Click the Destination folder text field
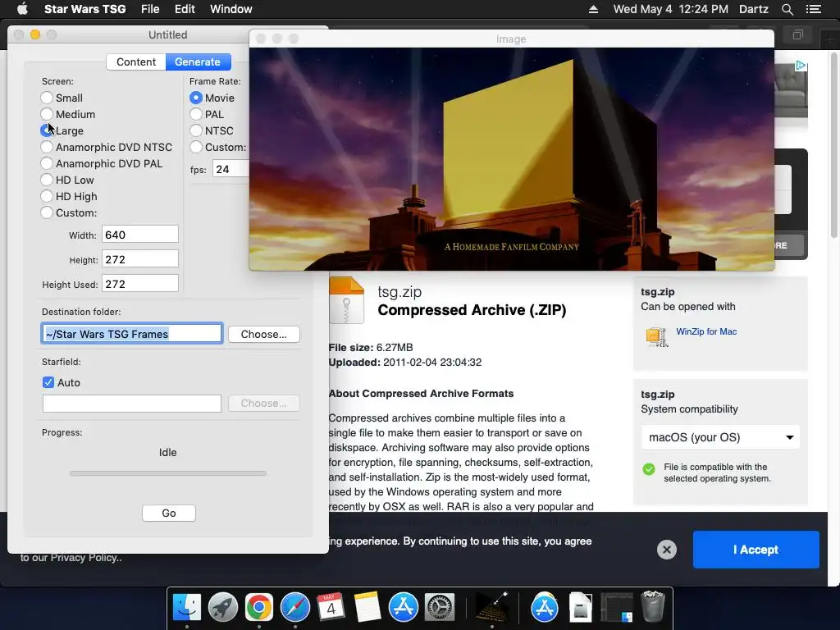Viewport: 840px width, 630px height. click(132, 334)
